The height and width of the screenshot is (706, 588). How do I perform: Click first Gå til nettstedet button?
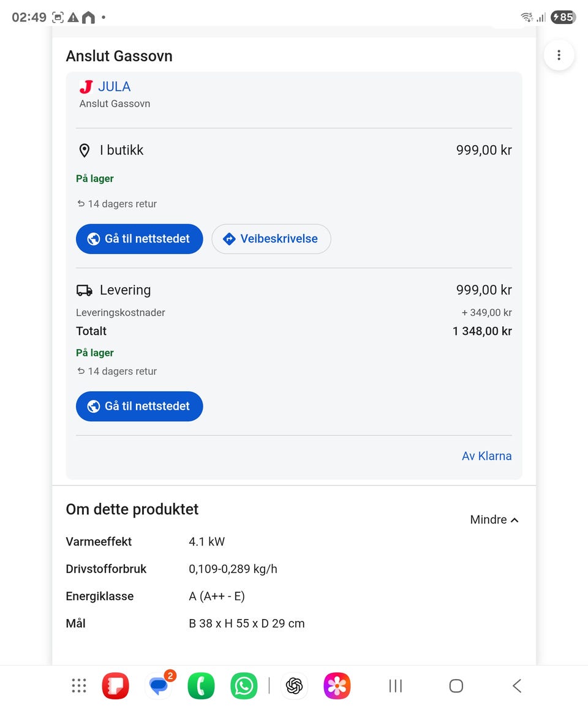coord(139,239)
